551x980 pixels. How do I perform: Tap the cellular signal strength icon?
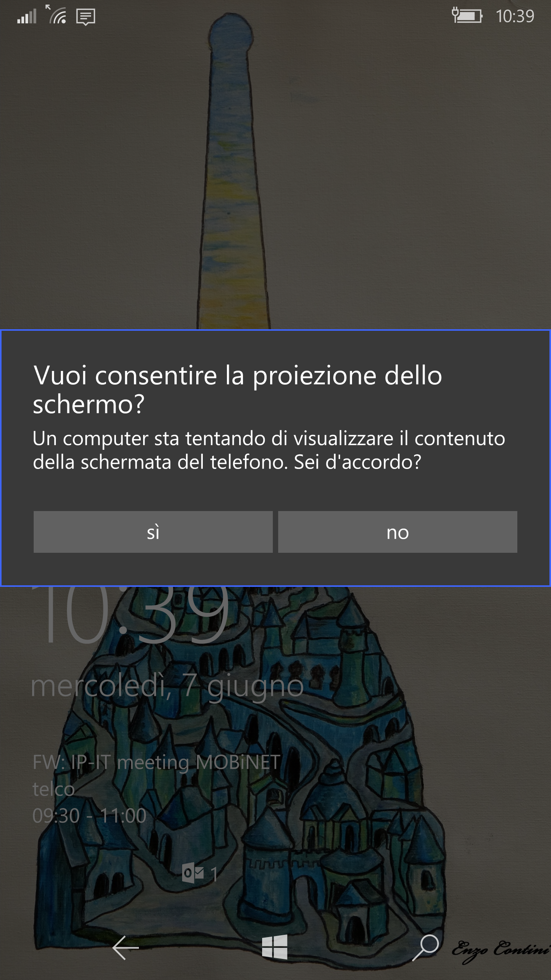pyautogui.click(x=27, y=16)
